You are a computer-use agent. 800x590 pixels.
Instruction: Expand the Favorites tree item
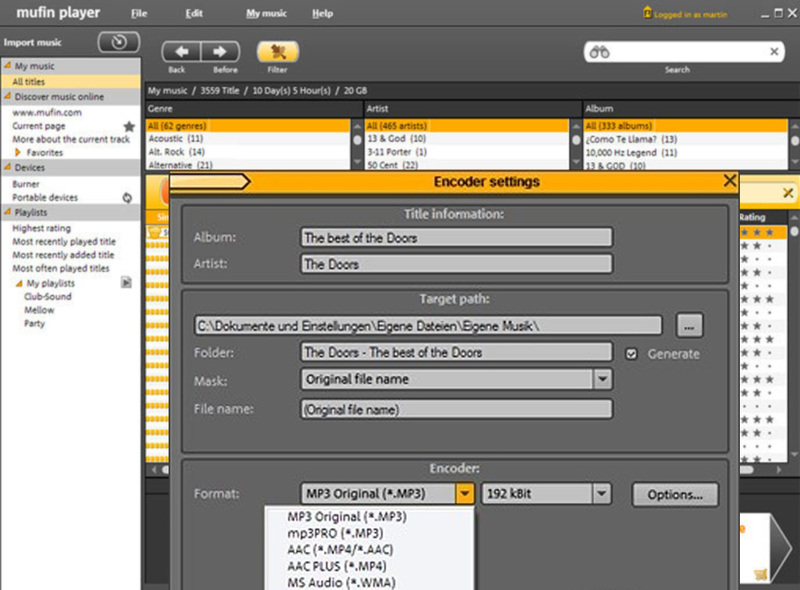[18, 152]
